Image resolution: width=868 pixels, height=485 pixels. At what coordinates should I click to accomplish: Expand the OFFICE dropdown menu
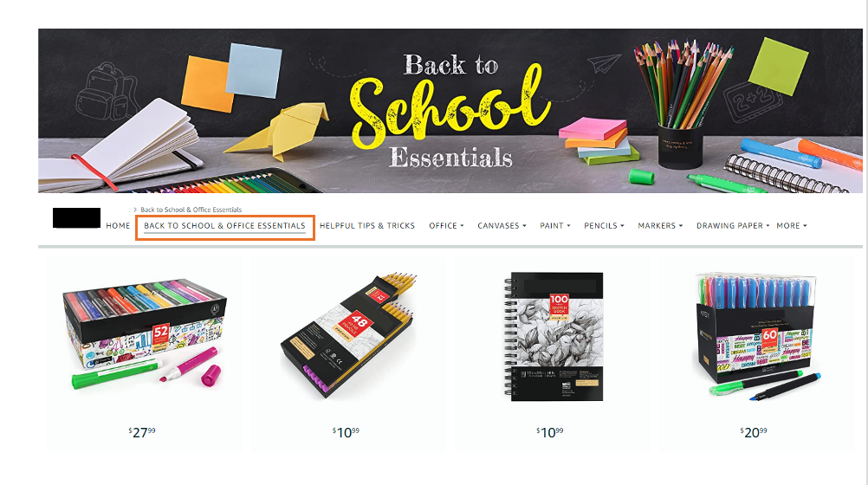446,226
